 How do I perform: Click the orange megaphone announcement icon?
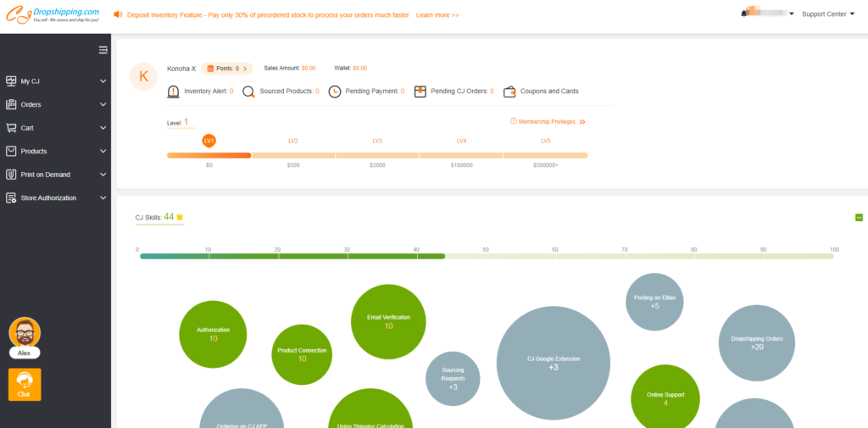[x=118, y=15]
